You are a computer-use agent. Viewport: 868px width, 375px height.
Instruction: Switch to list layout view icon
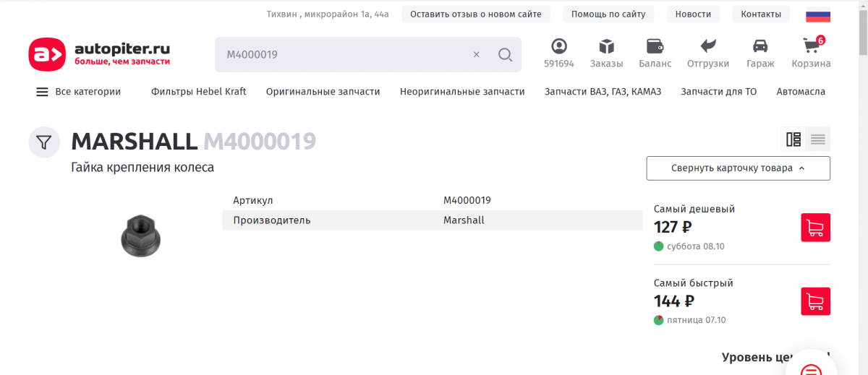(818, 139)
